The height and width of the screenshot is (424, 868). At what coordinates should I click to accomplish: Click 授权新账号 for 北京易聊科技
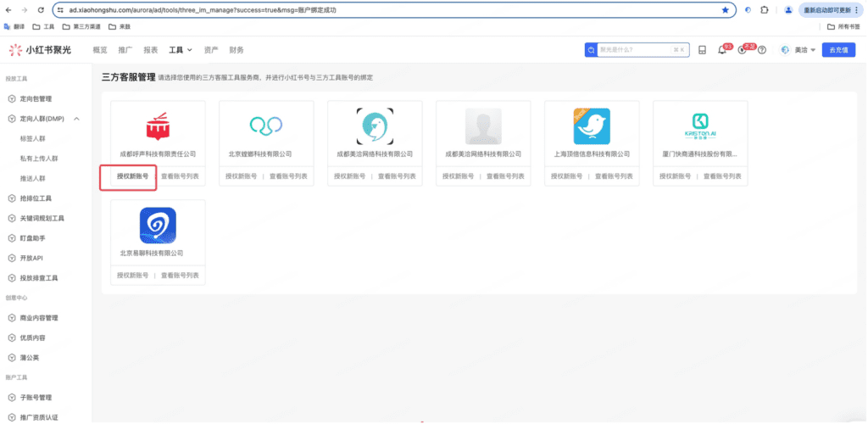coord(133,275)
